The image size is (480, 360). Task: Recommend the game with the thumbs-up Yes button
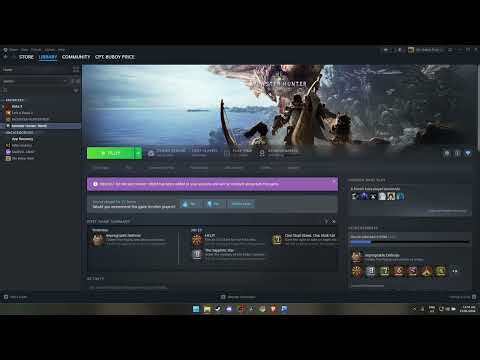coord(190,204)
